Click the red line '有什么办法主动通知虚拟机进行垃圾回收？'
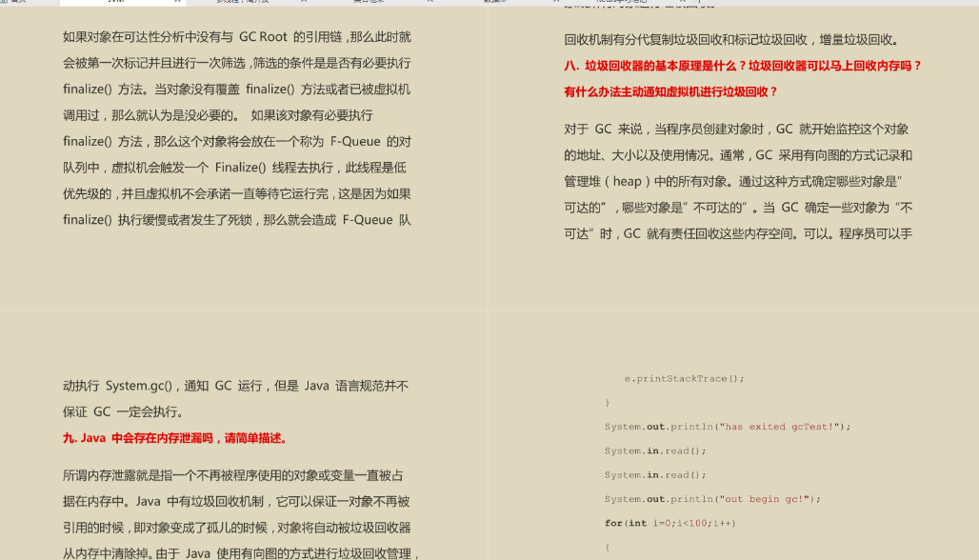This screenshot has height=560, width=979. 671,91
